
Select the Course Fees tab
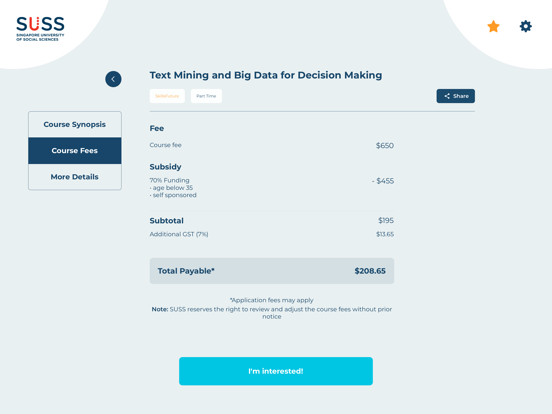(75, 151)
